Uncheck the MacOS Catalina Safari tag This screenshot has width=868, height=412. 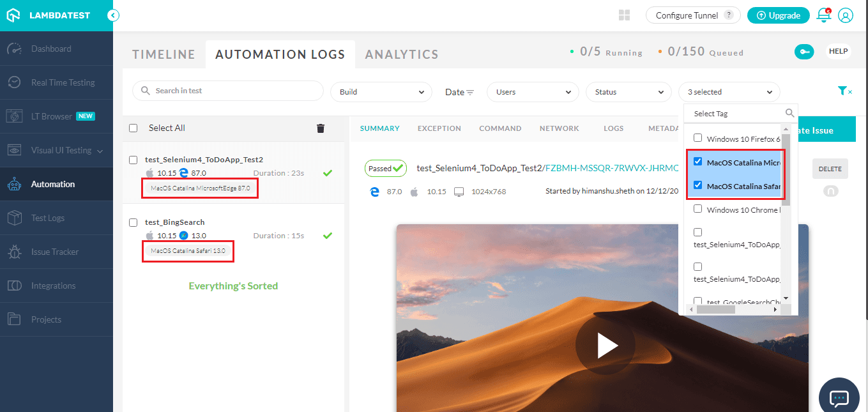pos(697,187)
